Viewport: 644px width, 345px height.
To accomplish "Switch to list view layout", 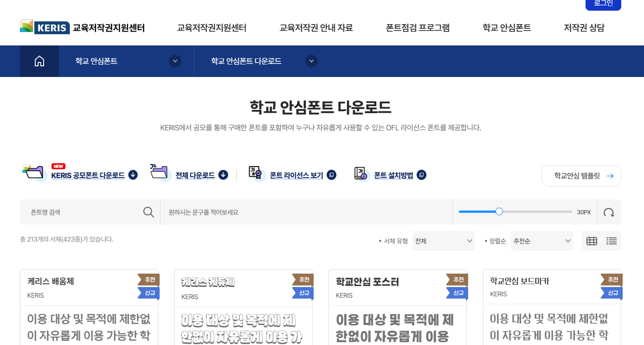I will [x=612, y=241].
